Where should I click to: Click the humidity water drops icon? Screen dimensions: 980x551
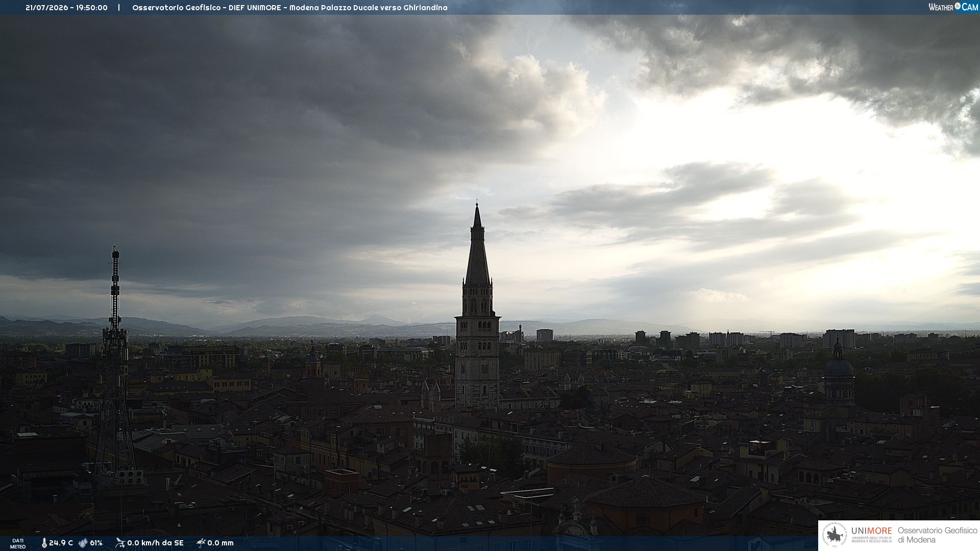pos(83,543)
